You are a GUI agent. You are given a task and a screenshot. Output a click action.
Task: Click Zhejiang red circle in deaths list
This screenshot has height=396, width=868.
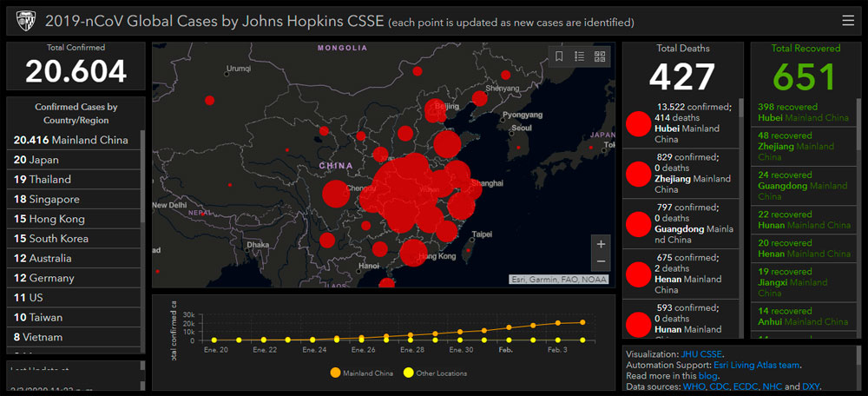point(638,174)
